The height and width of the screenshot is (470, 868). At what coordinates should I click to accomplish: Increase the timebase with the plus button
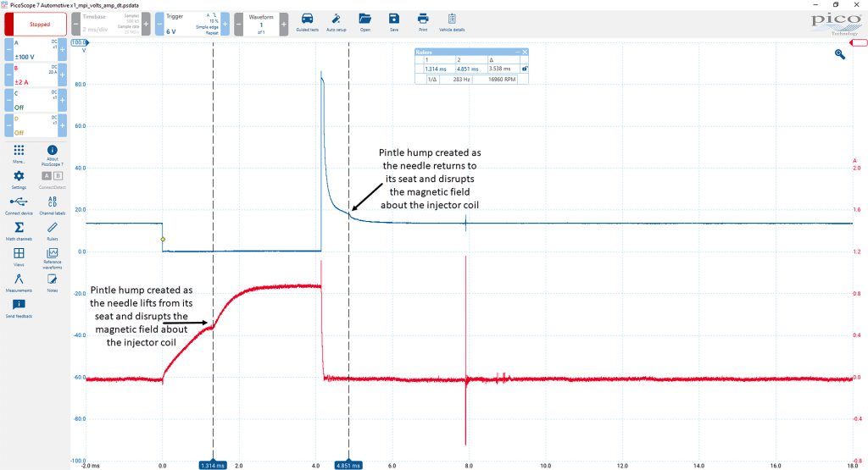click(146, 25)
